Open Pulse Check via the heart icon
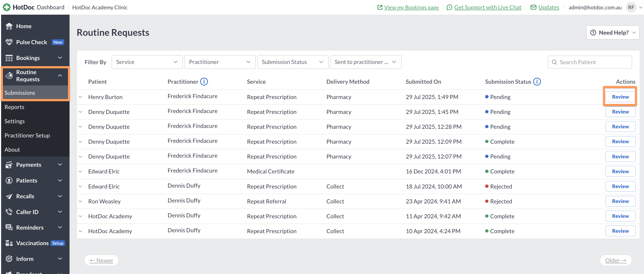Viewport: 644px width, 274px height. coord(9,42)
